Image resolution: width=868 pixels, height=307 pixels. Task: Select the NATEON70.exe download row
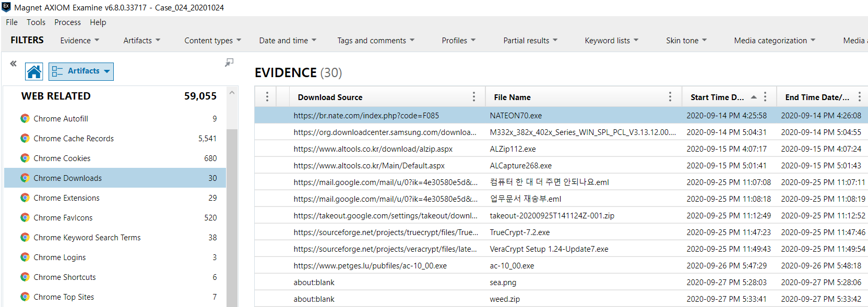(x=561, y=115)
